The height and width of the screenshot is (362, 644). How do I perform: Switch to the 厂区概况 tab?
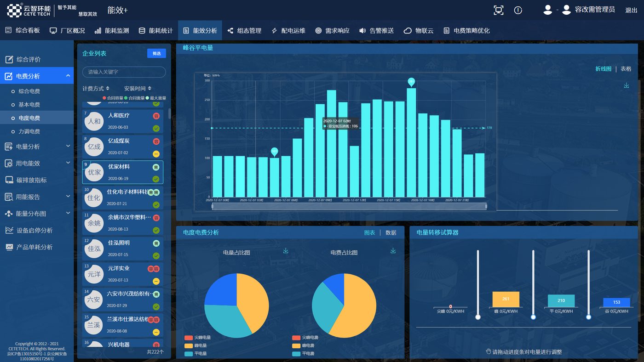tap(67, 31)
